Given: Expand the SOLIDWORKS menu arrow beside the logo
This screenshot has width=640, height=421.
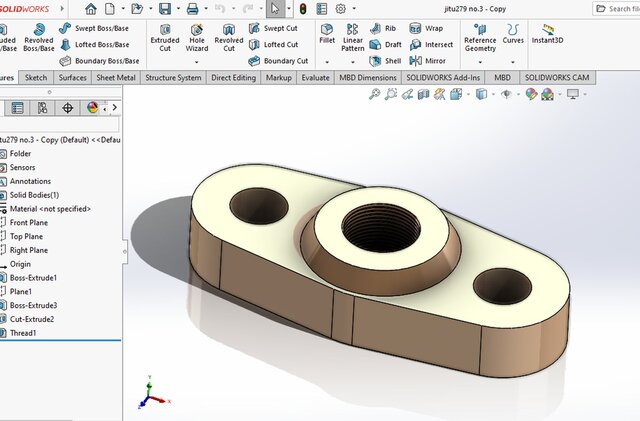Looking at the screenshot, I should (x=62, y=9).
